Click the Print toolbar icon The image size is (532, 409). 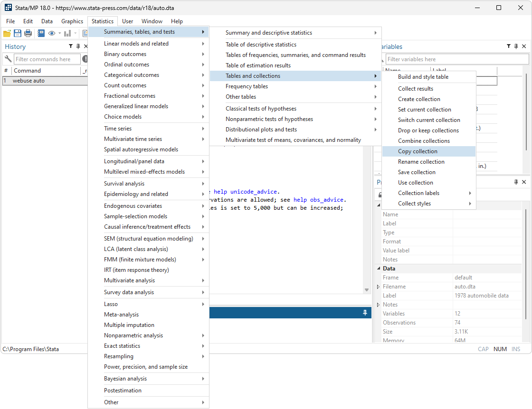[28, 33]
